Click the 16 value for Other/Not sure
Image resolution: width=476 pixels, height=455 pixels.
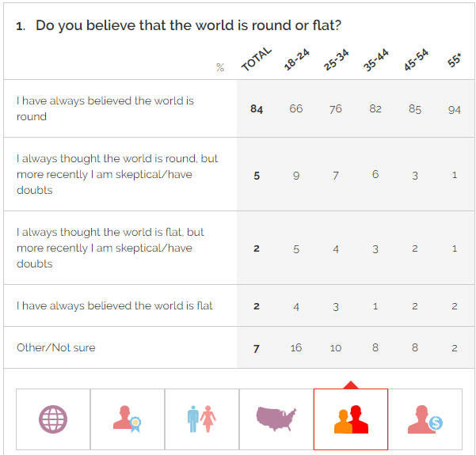point(296,347)
